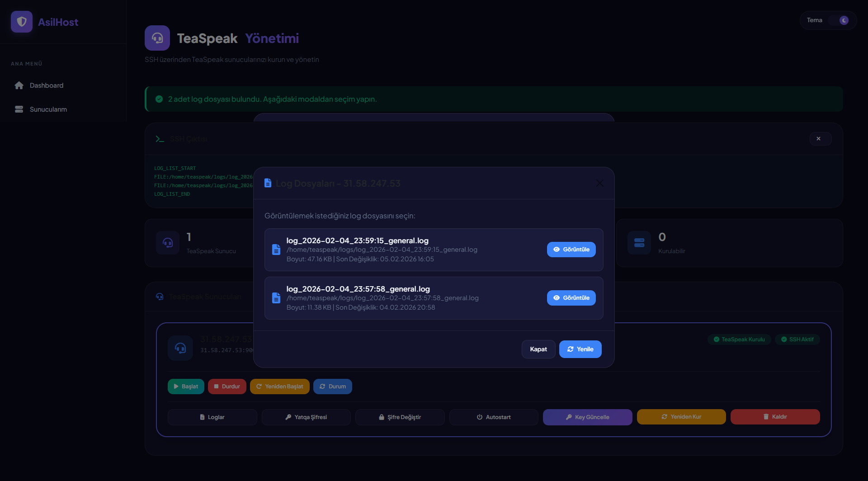Click the Log Dosyaları document icon
868x481 pixels.
click(x=268, y=183)
